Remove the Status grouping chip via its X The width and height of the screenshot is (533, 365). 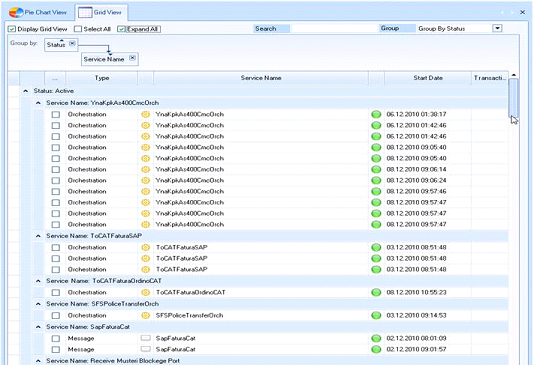click(x=72, y=44)
